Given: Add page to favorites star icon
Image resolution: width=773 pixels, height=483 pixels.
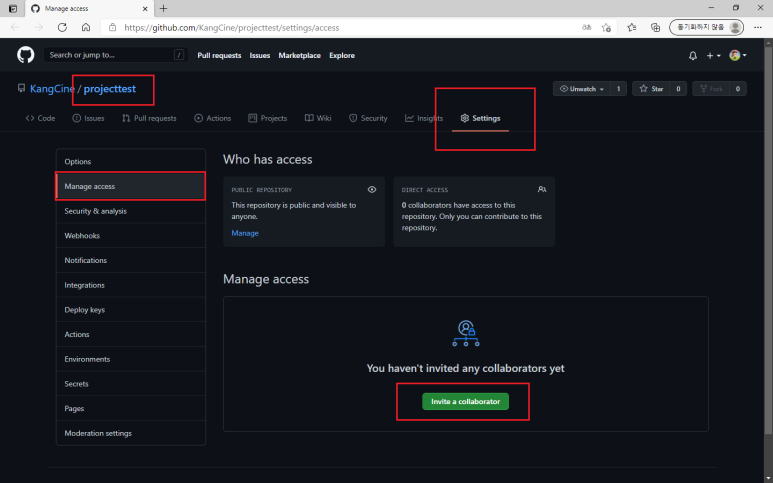Looking at the screenshot, I should (606, 28).
